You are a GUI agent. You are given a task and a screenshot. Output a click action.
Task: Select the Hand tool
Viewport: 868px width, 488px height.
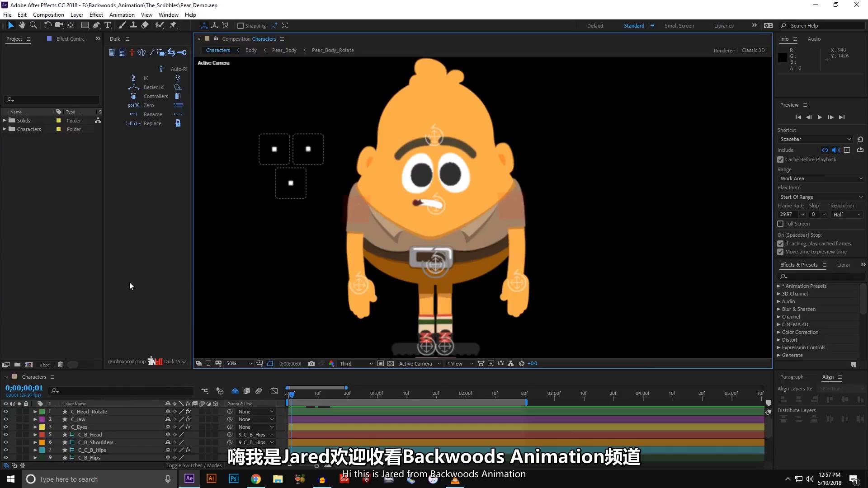22,25
